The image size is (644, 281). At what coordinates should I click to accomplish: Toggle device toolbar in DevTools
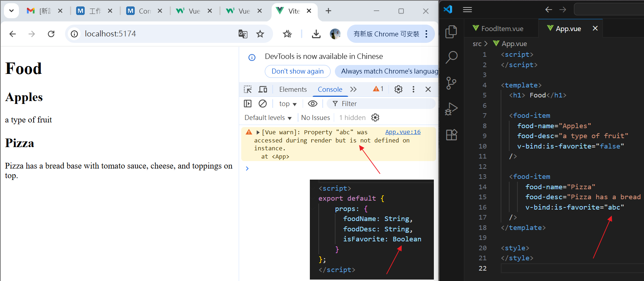tap(263, 89)
